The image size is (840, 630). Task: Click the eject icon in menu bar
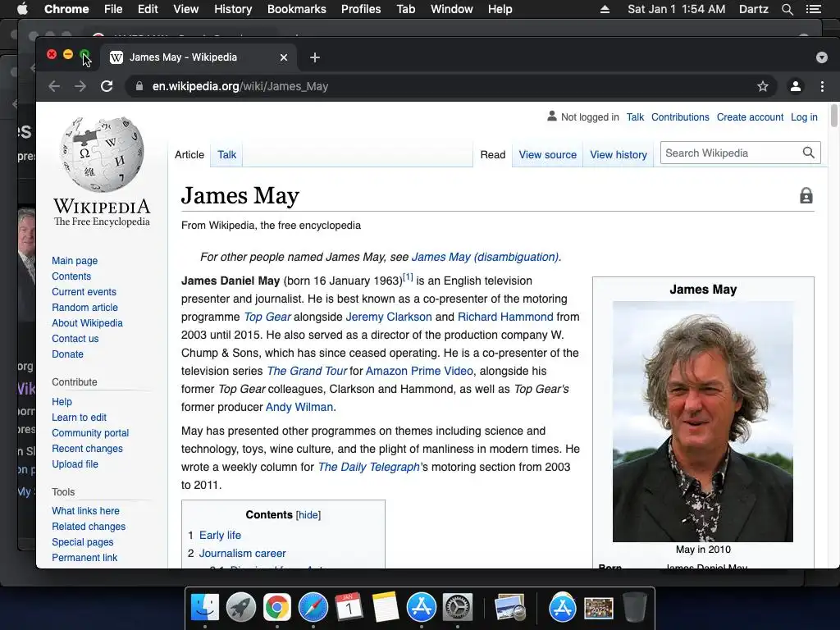click(x=605, y=9)
